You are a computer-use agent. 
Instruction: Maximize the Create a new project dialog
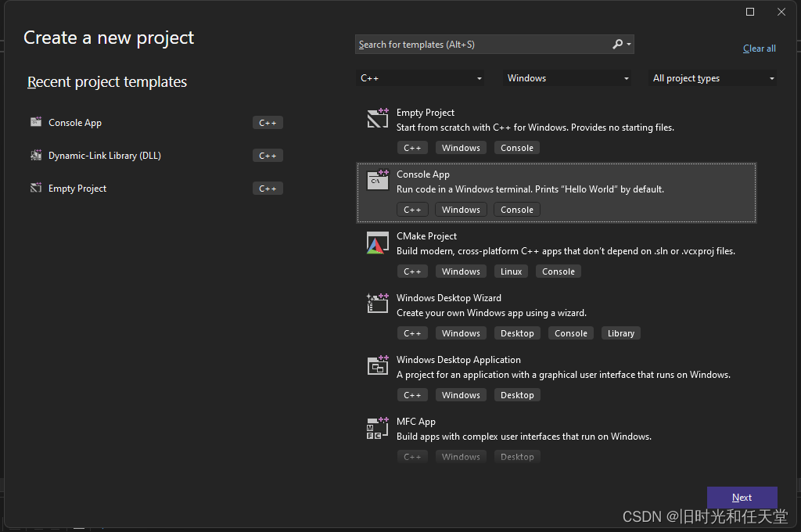[750, 12]
